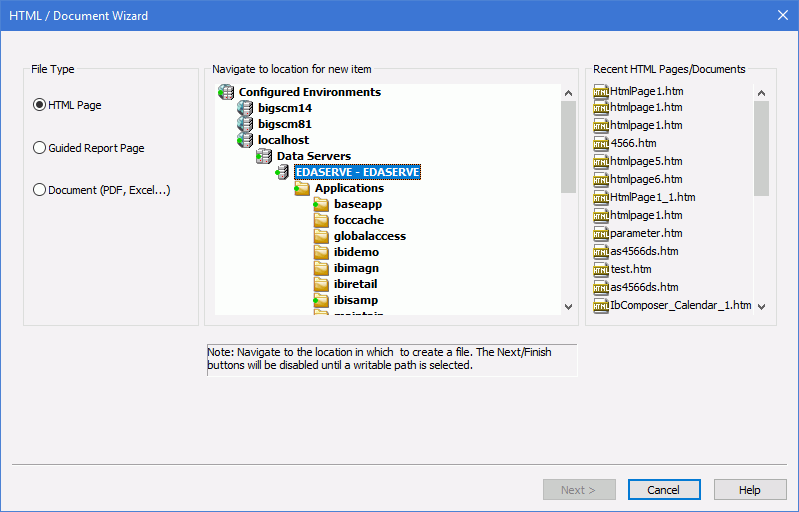Open recent file test.htm
799x512 pixels.
click(x=630, y=269)
